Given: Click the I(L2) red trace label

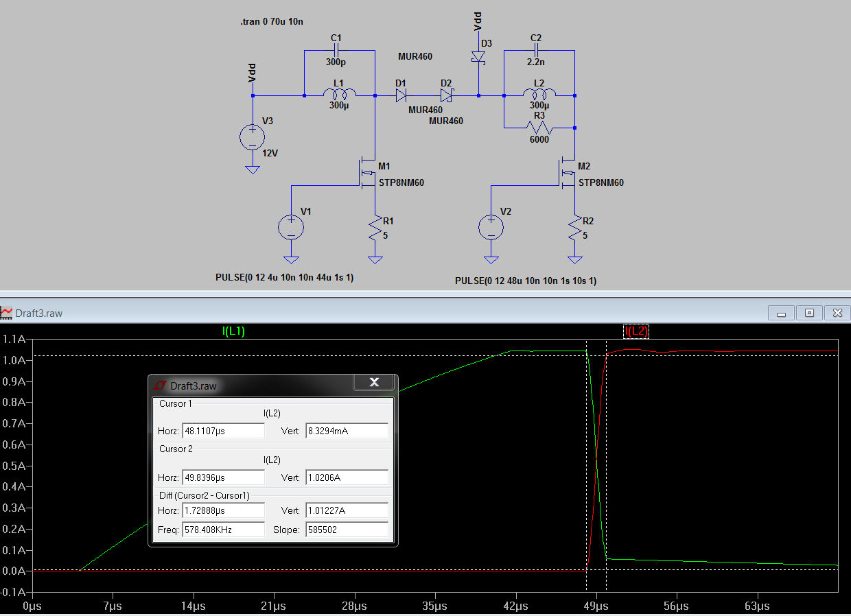Looking at the screenshot, I should click(x=636, y=331).
